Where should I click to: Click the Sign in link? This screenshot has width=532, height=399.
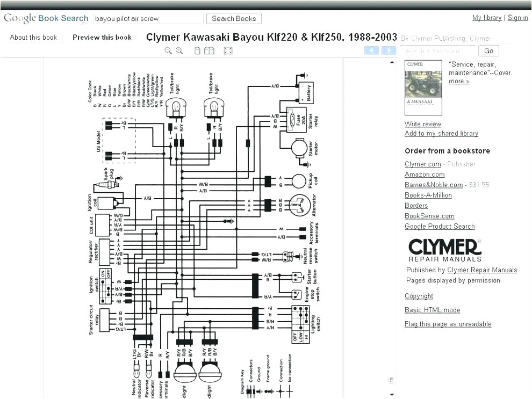(517, 17)
